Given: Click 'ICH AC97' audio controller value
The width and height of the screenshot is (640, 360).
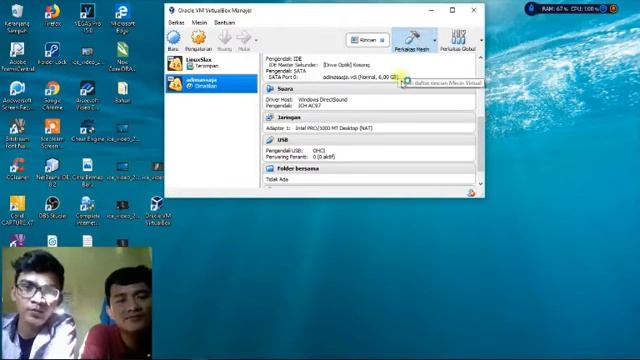Looking at the screenshot, I should point(309,106).
